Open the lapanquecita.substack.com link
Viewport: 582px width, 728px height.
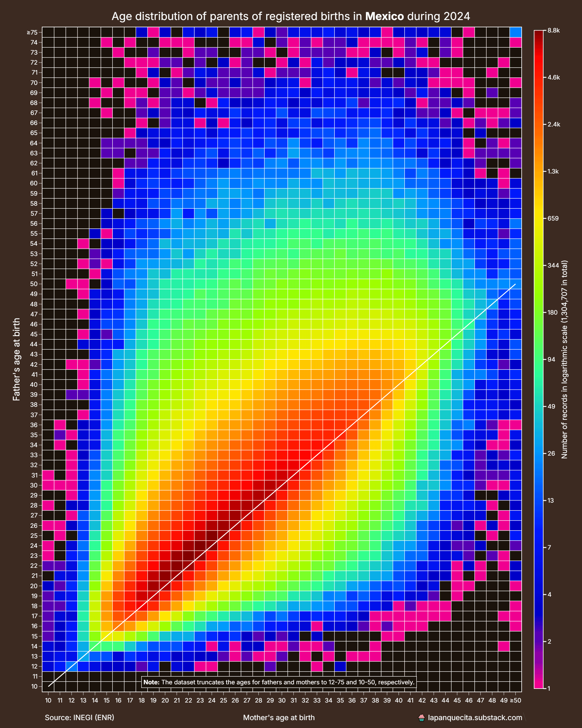point(475,717)
